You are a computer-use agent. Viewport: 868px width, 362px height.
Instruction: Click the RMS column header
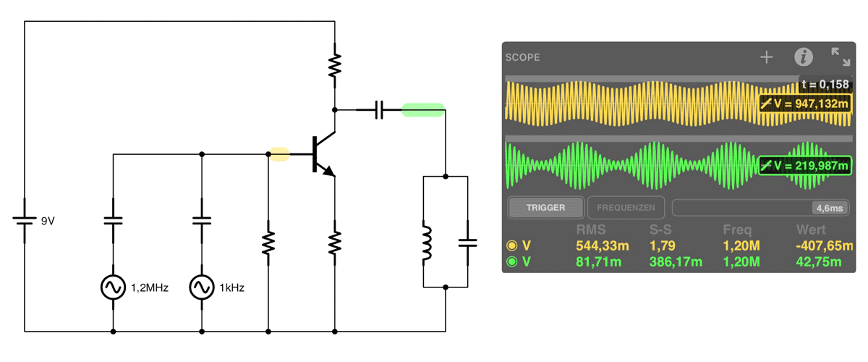591,230
